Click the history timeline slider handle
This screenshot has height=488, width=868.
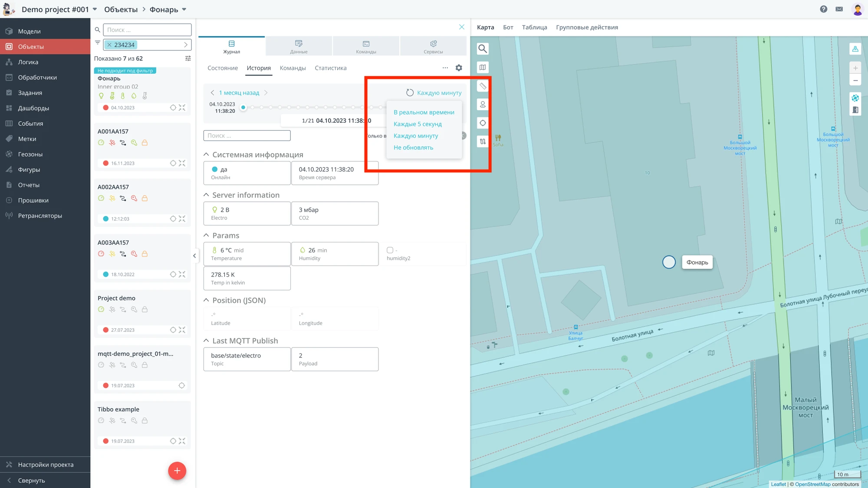coord(243,108)
